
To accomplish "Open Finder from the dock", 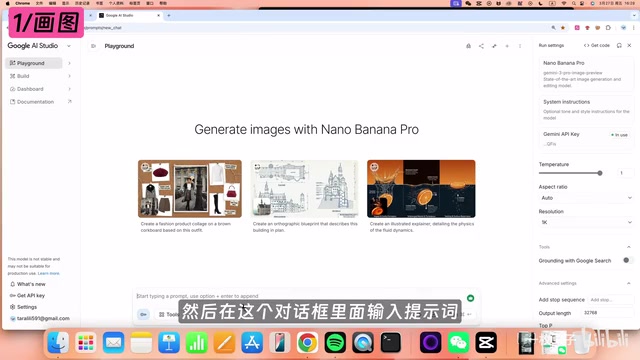I will click(x=58, y=342).
